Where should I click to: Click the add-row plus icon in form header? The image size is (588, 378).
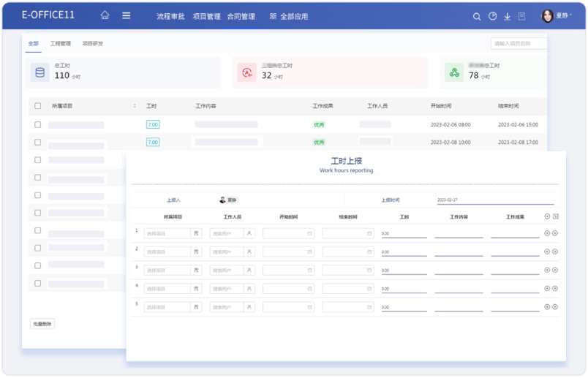[547, 216]
